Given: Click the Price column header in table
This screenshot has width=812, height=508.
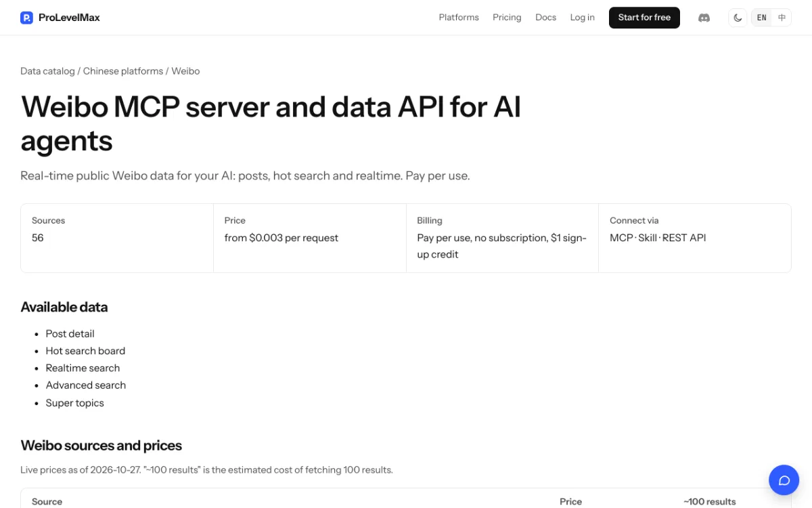Looking at the screenshot, I should click(570, 502).
